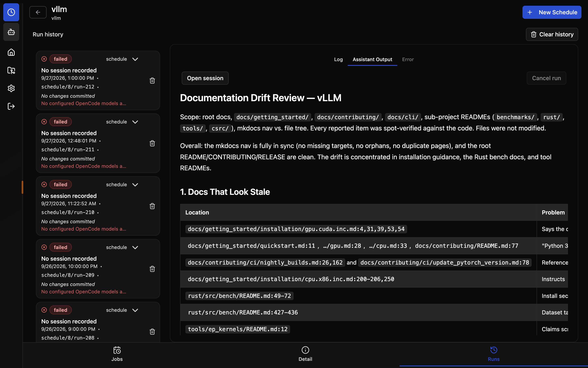Go to the home sidebar icon
The image size is (588, 368).
(x=11, y=52)
